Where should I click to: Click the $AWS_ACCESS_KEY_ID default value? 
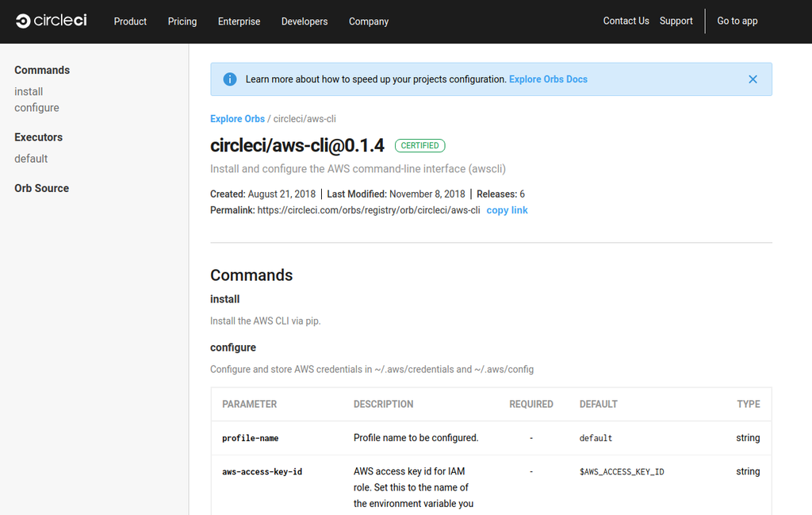[622, 471]
